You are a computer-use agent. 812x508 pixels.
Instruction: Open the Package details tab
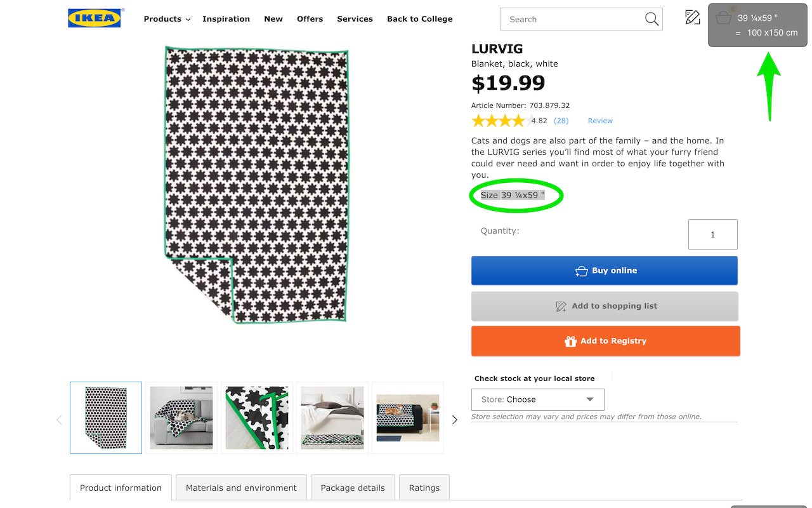353,488
